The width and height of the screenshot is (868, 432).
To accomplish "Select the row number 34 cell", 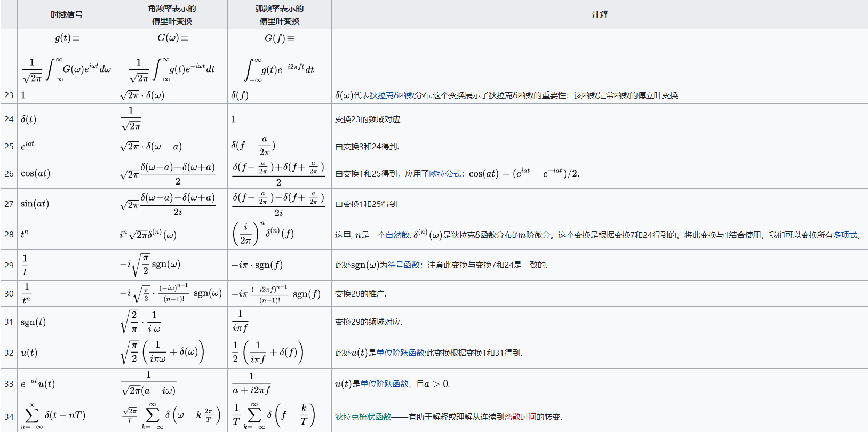I will 9,416.
